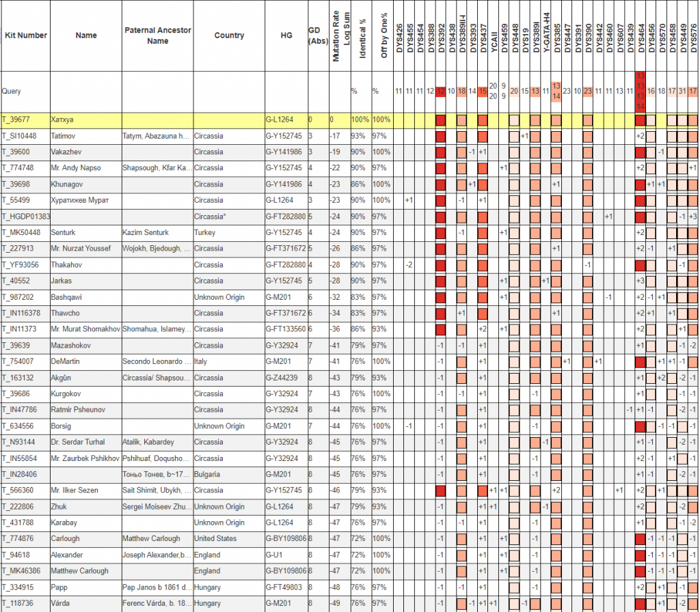Viewport: 700px width, 612px height.
Task: Click the red DYS392 query value 12
Action: click(441, 91)
